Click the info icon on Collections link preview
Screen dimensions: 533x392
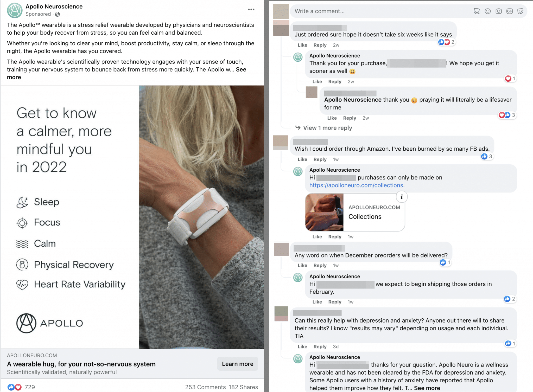pyautogui.click(x=402, y=197)
